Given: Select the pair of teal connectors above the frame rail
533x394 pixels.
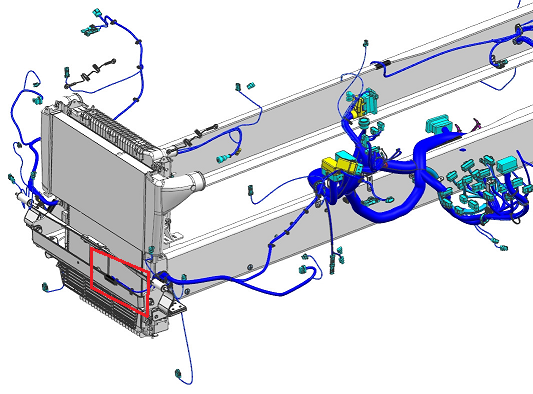Looking at the screenshot, I should (x=245, y=86).
